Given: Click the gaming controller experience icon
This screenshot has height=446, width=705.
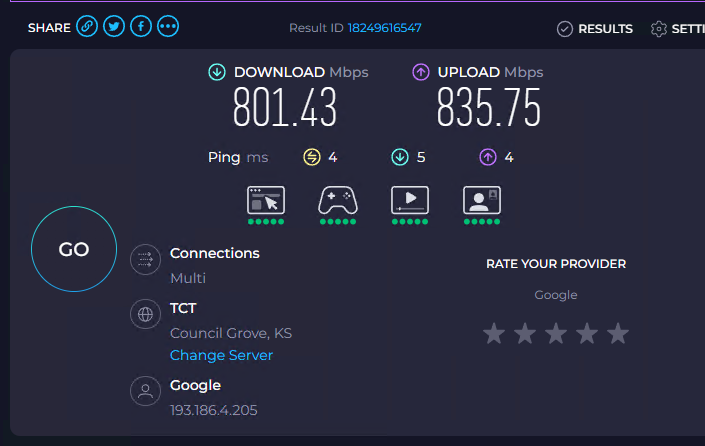Looking at the screenshot, I should coord(338,200).
